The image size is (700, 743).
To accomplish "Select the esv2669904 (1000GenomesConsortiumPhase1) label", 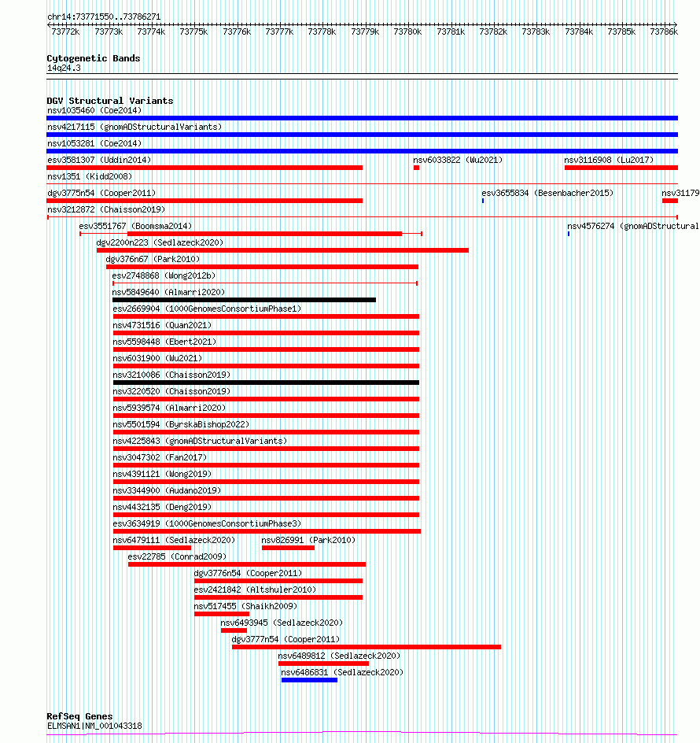I will [x=207, y=309].
